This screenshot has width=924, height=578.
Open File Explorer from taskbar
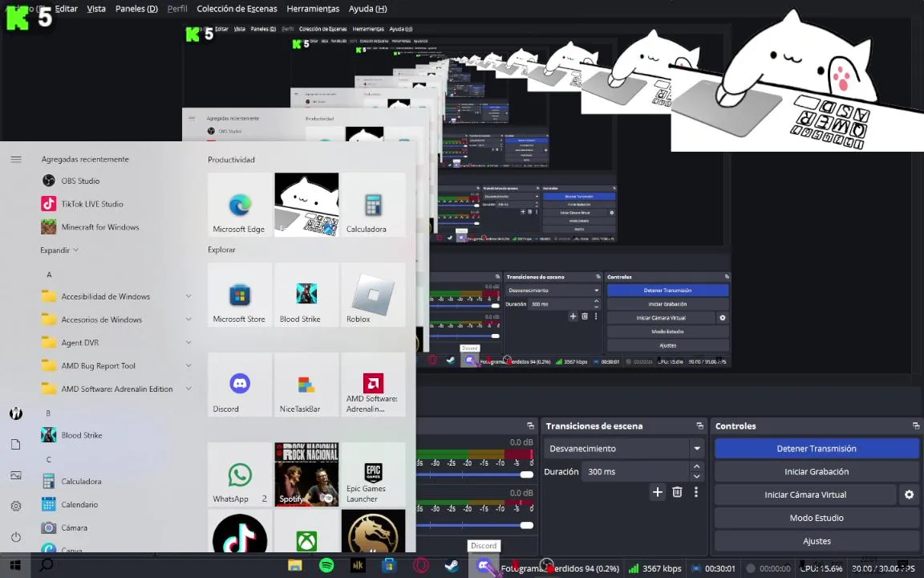click(x=294, y=566)
